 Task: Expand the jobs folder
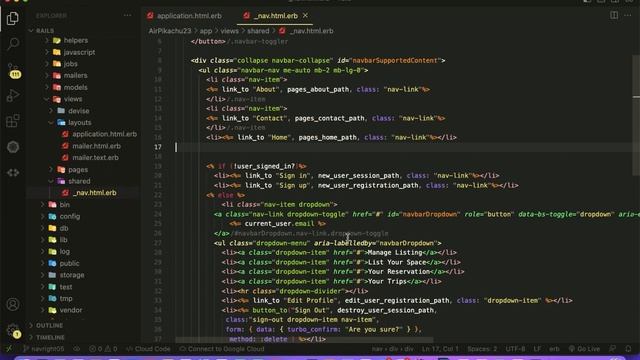click(x=70, y=64)
